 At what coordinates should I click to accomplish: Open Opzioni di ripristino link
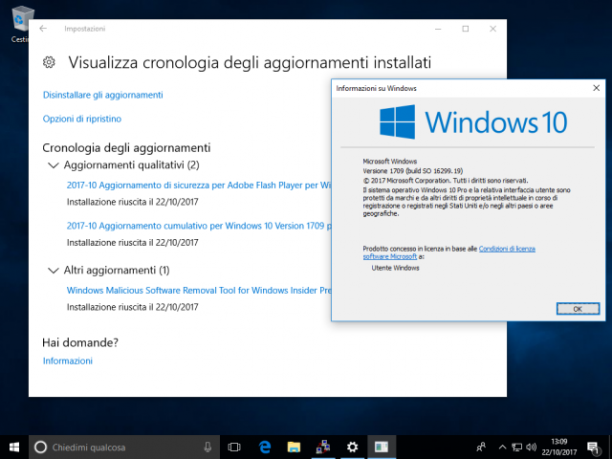82,119
